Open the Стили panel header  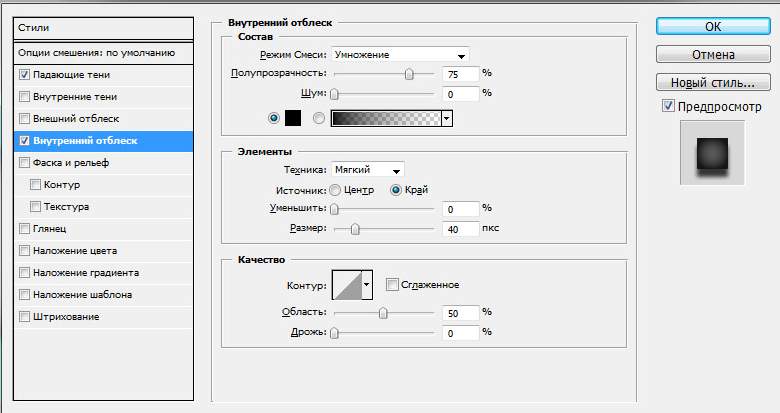tap(103, 28)
